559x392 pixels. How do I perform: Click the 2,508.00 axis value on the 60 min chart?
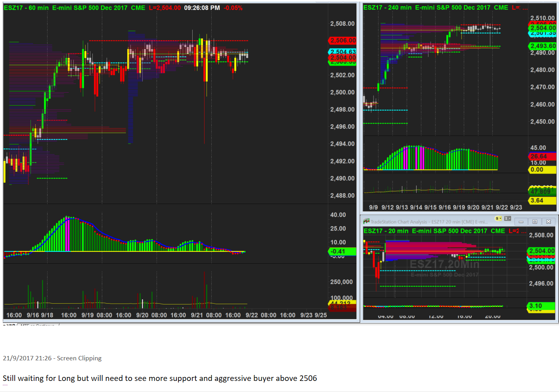[x=343, y=24]
